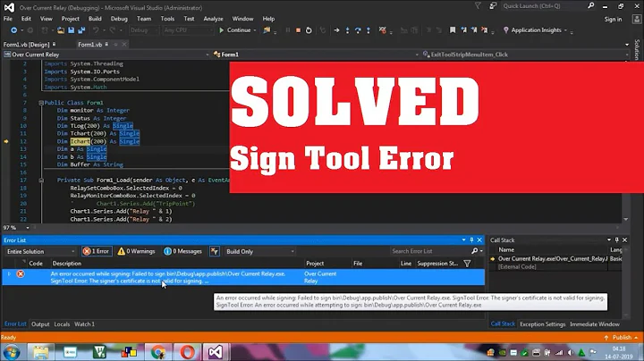Viewport: 644px width, 361px height.
Task: Open the Debug configuration dropdown
Action: [144, 30]
